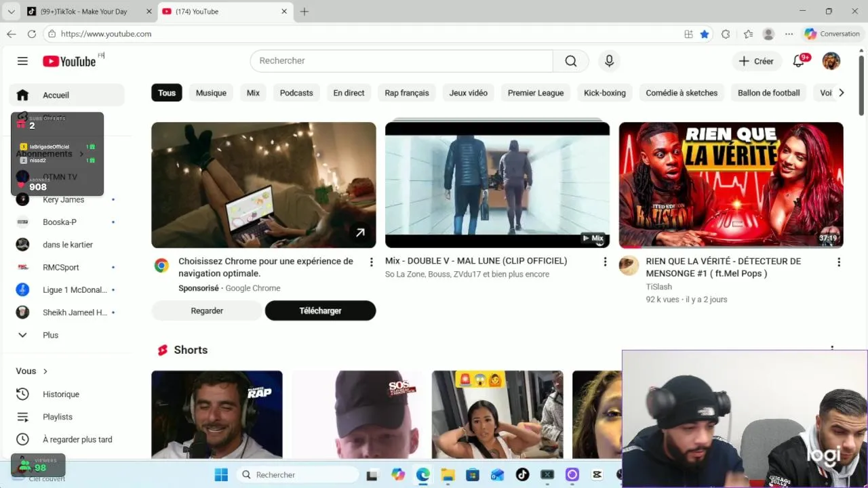
Task: Open TikTok from the taskbar
Action: pyautogui.click(x=522, y=474)
